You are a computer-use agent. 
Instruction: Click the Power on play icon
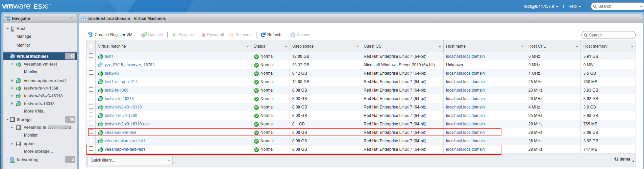[x=174, y=35]
